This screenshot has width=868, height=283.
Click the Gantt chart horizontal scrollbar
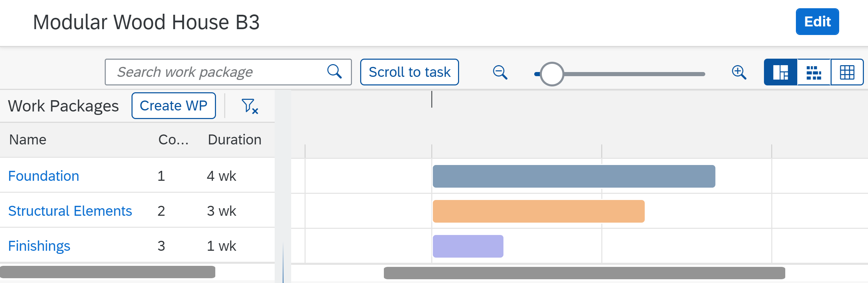[x=584, y=273]
